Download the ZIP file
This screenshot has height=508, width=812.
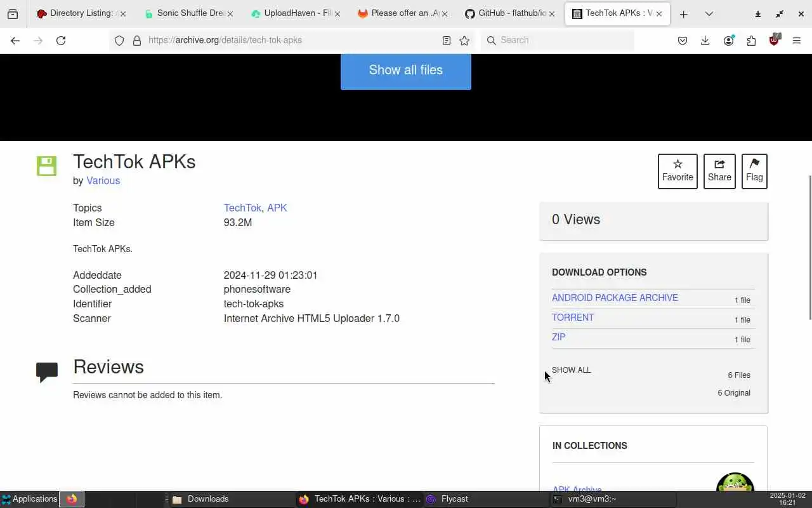tap(558, 337)
